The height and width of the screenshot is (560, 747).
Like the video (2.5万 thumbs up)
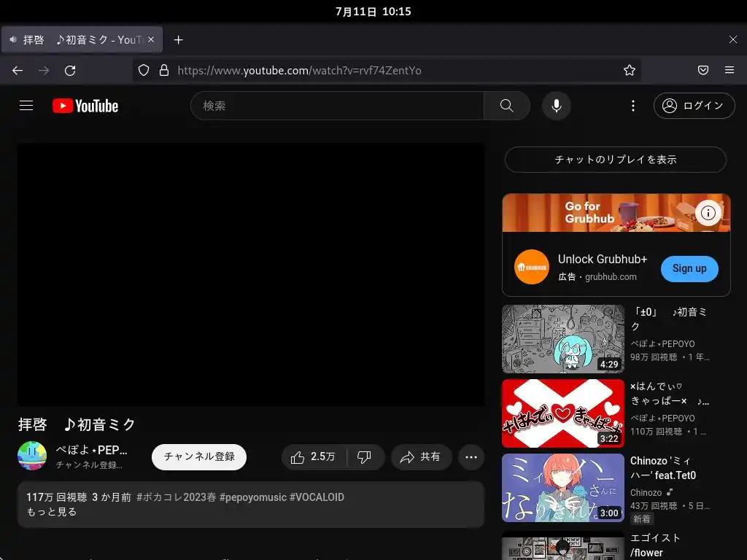click(x=314, y=457)
